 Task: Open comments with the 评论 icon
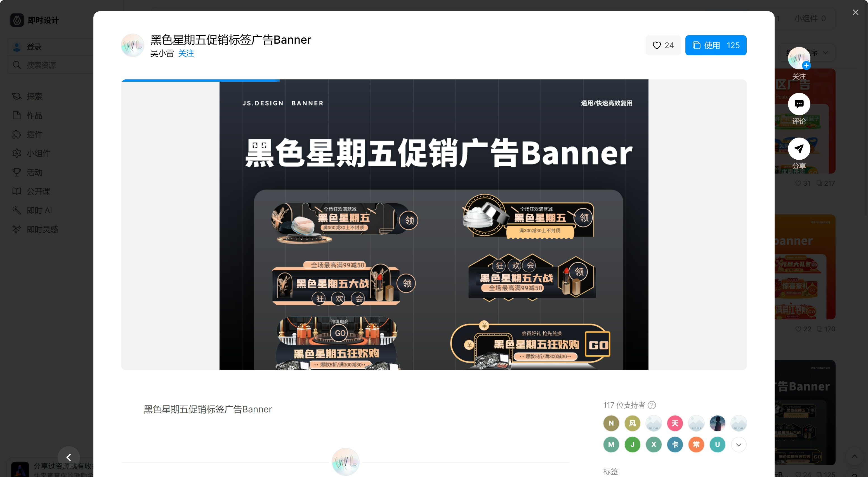click(799, 104)
